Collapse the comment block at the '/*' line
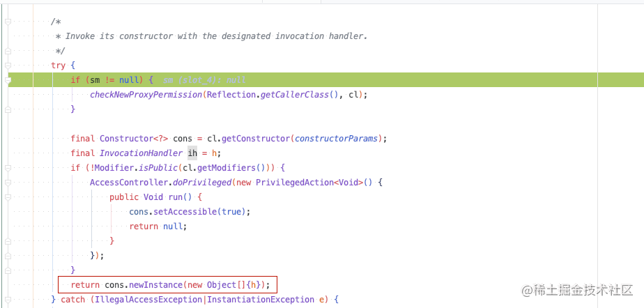644x308 pixels. coord(8,22)
